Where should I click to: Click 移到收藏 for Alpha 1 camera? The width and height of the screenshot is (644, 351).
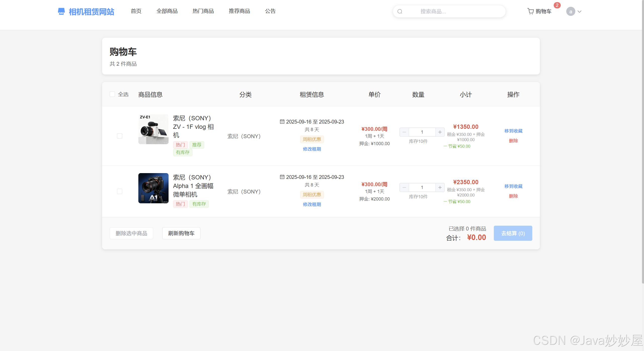(513, 186)
